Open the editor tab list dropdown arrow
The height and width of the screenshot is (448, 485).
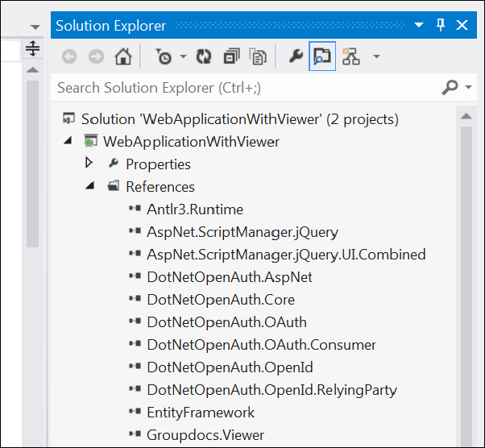pyautogui.click(x=35, y=27)
